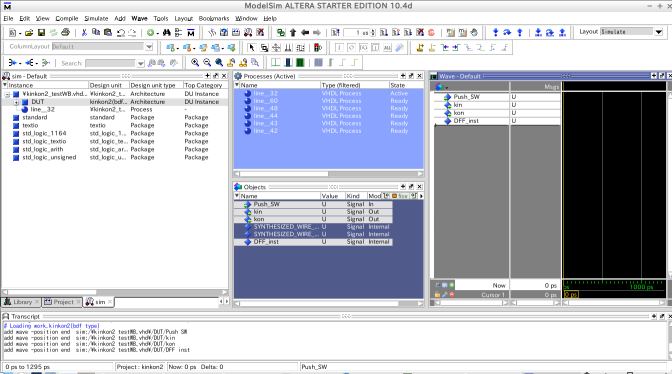Screen dimensions: 672x374
Task: Click the Restart simulation icon
Action: pyautogui.click(x=335, y=33)
